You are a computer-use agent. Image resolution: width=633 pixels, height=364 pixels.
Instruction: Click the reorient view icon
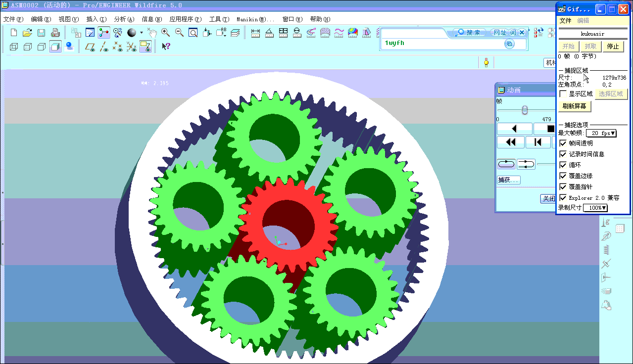(x=207, y=33)
